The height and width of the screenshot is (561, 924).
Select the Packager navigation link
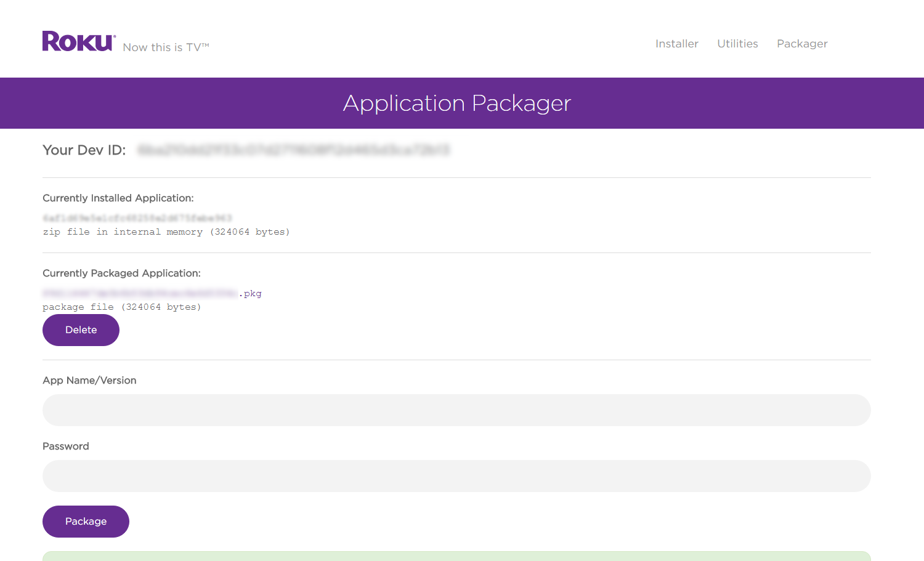coord(801,44)
